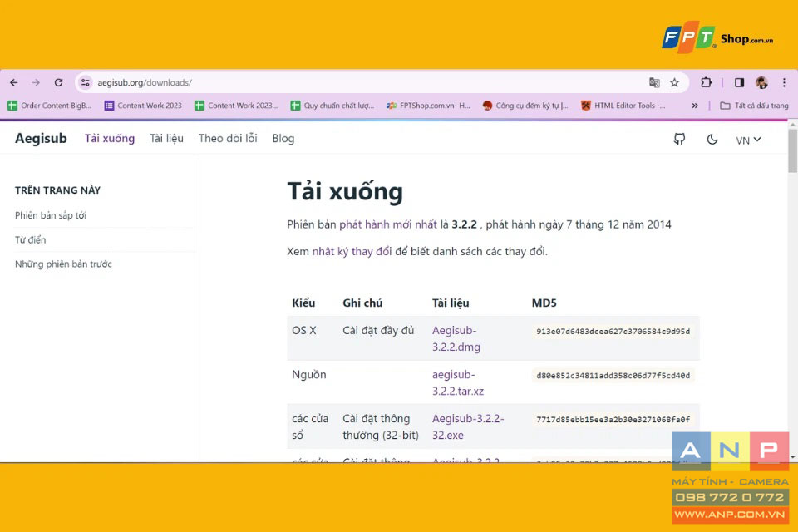798x532 pixels.
Task: Open 'Content Work 2023' bookmark
Action: click(x=143, y=106)
